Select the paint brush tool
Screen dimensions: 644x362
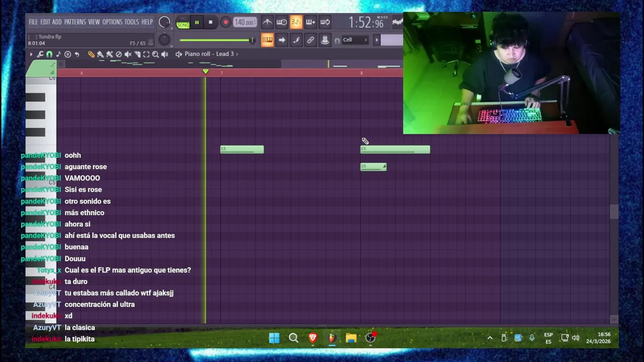(x=100, y=54)
